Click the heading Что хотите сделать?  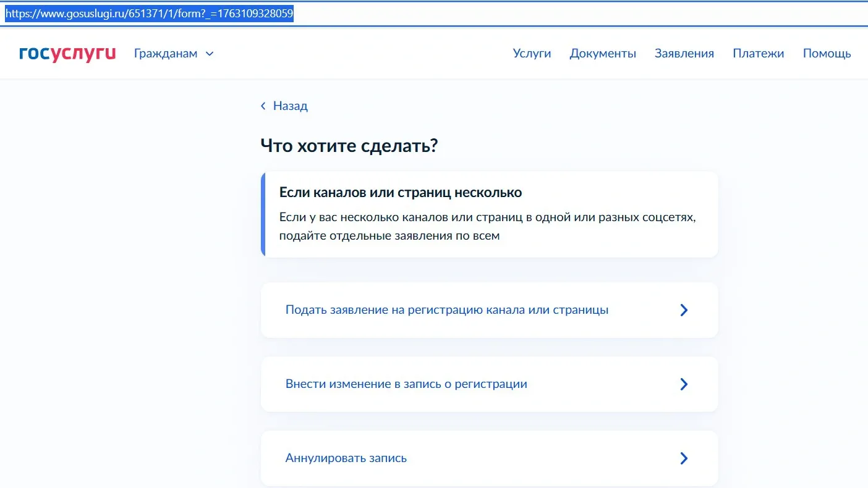click(x=349, y=146)
